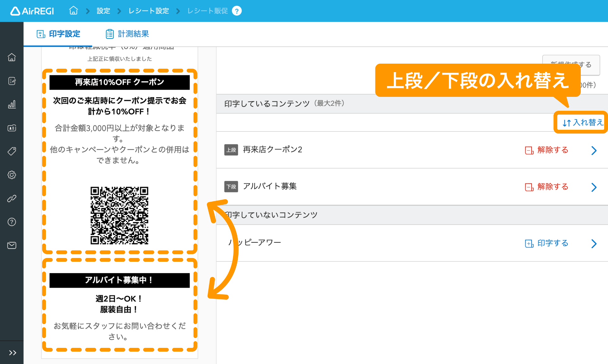Open sidebar link chain icon
This screenshot has height=364, width=608.
(12, 198)
